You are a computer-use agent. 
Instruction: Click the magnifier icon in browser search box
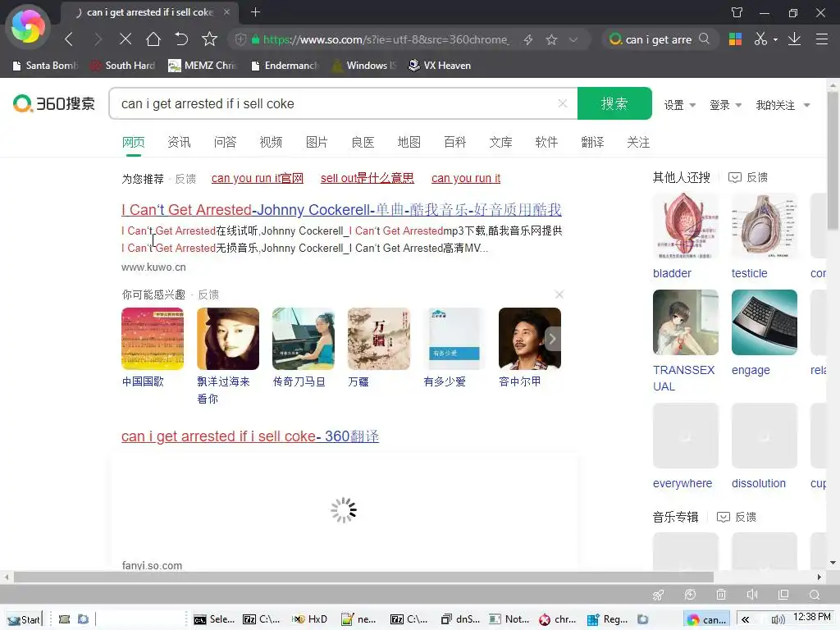point(704,39)
